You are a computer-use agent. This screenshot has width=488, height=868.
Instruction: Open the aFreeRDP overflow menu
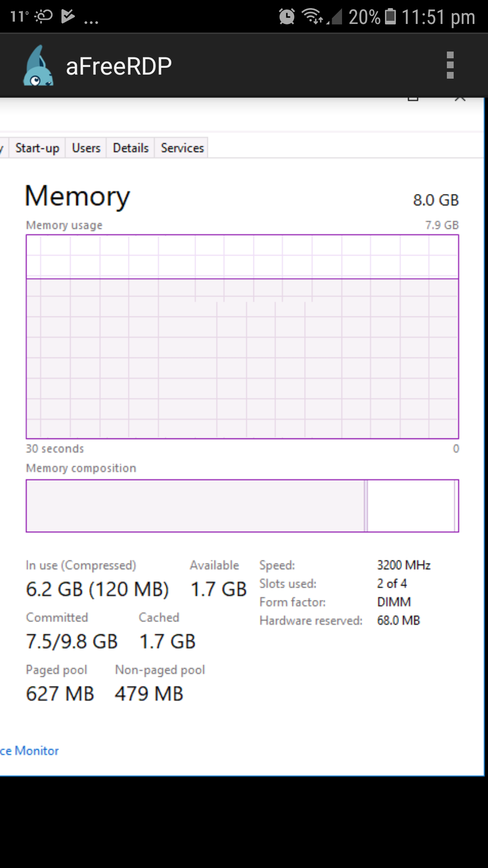449,65
